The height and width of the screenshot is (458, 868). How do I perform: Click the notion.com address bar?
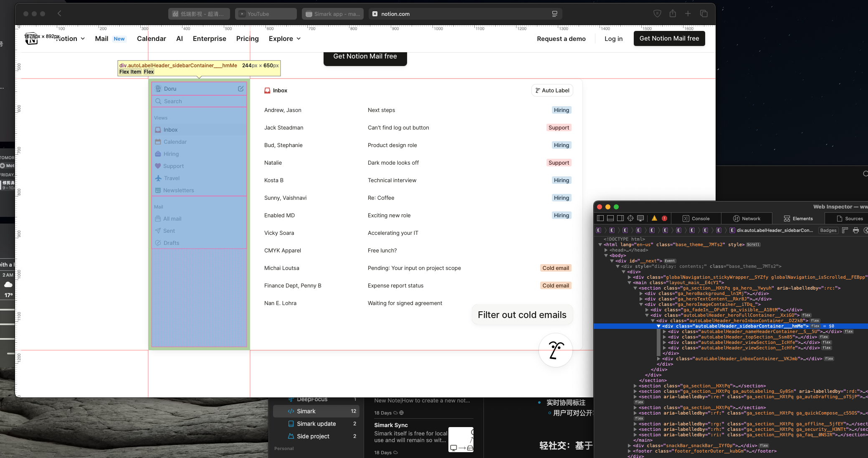(x=466, y=14)
